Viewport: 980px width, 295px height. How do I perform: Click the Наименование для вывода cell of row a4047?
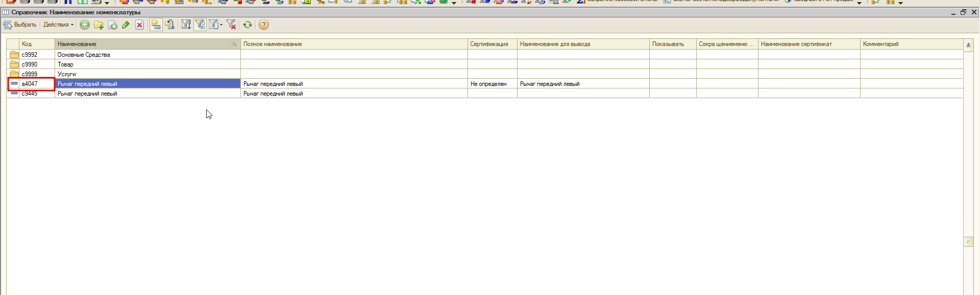coord(583,84)
